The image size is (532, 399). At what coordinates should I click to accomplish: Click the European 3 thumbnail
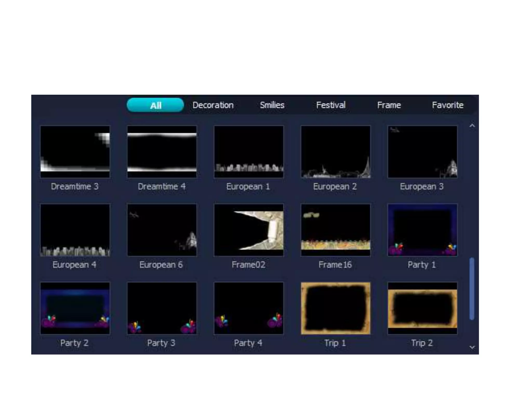[x=422, y=152]
